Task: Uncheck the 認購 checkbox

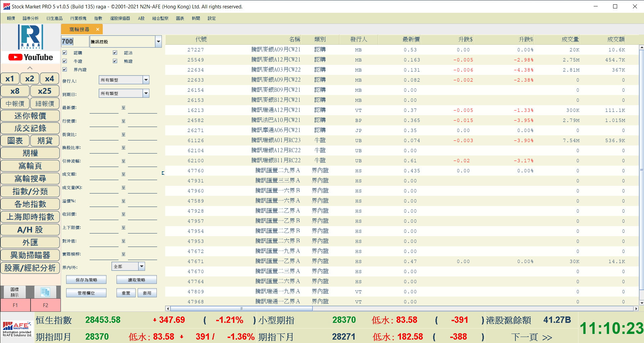Action: point(65,53)
